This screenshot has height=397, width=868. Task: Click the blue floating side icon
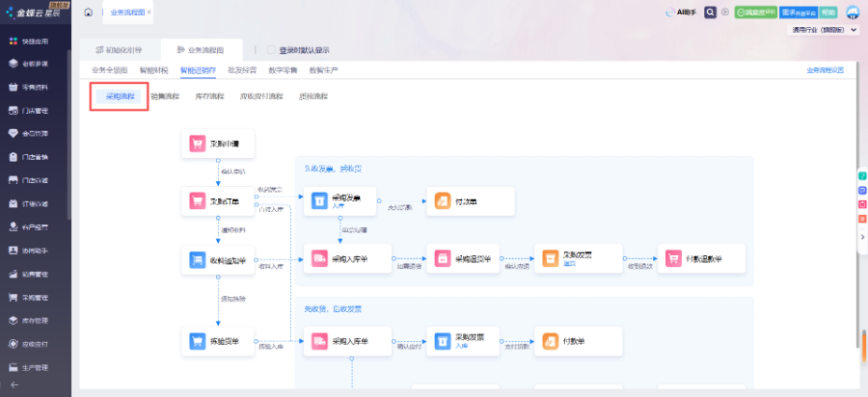point(862,190)
